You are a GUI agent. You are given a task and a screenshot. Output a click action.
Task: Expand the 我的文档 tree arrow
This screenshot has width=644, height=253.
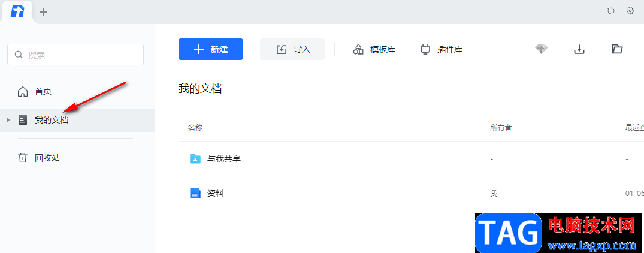click(8, 120)
